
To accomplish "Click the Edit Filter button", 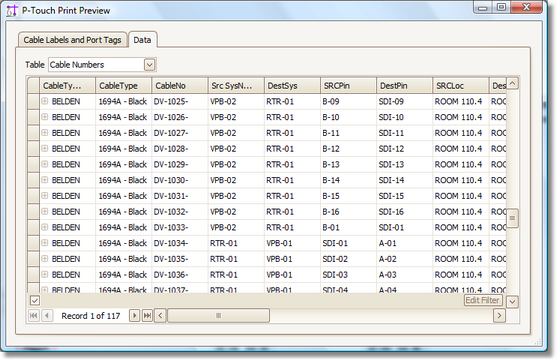I will 483,300.
